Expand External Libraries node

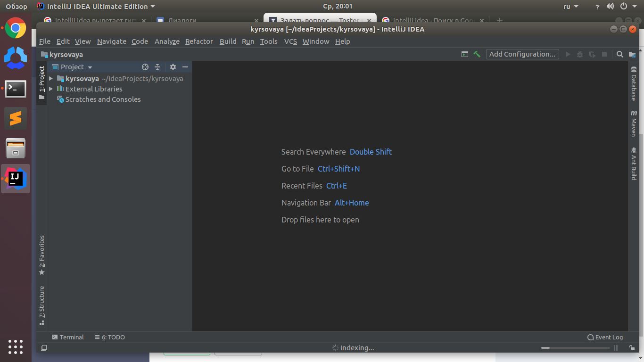(51, 89)
